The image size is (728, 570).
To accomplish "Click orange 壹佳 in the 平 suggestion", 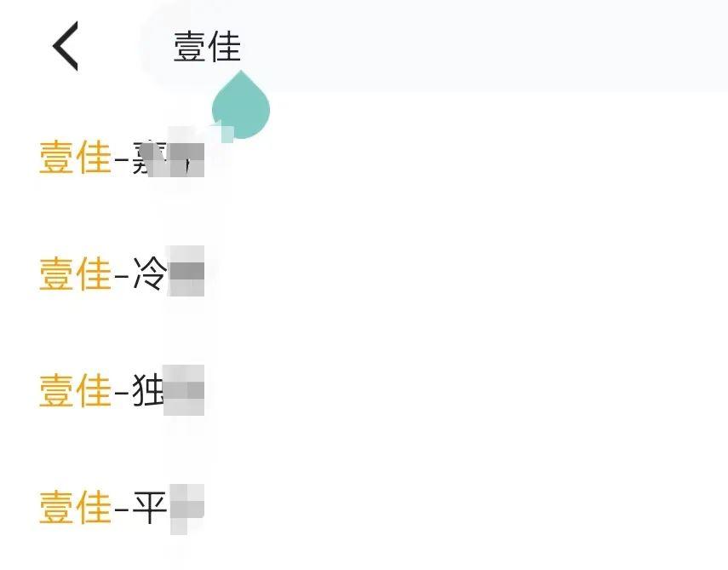I will click(x=75, y=509).
